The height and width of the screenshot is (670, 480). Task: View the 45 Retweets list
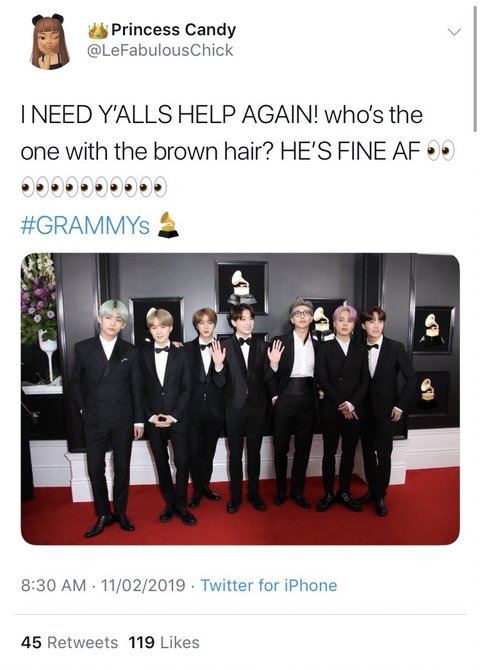click(x=69, y=642)
